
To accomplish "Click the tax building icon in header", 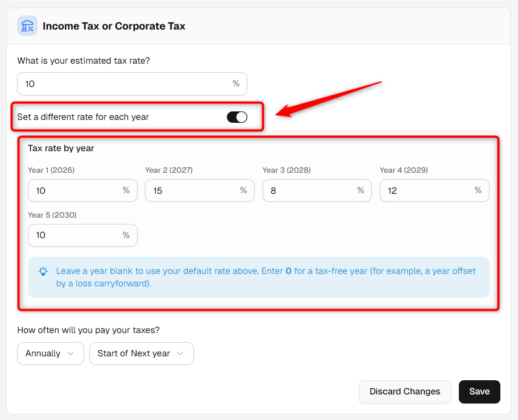I will (x=27, y=26).
